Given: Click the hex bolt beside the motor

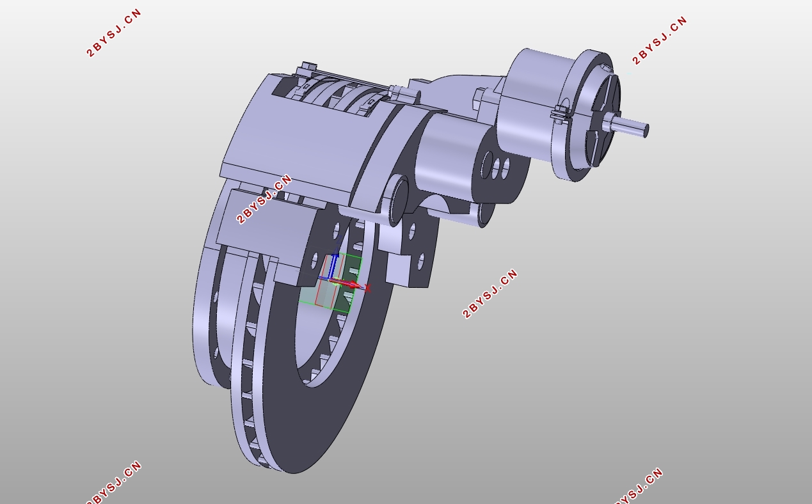Looking at the screenshot, I should [481, 99].
